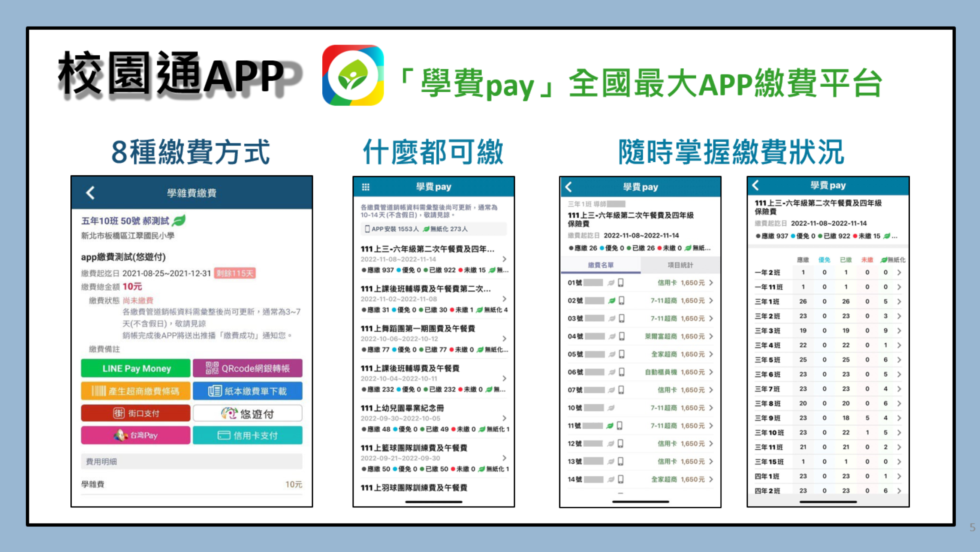Expand 三年9班 class row chevron

[x=899, y=418]
